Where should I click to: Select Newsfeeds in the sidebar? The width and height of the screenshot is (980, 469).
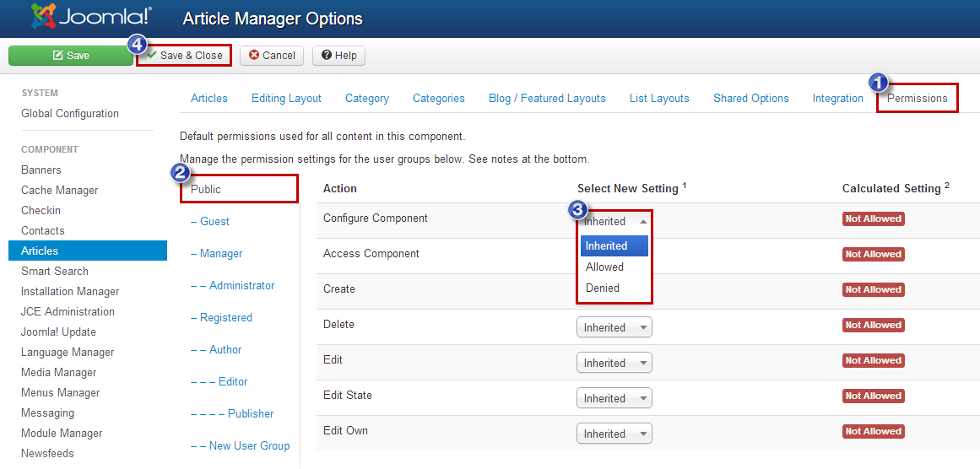(x=47, y=453)
